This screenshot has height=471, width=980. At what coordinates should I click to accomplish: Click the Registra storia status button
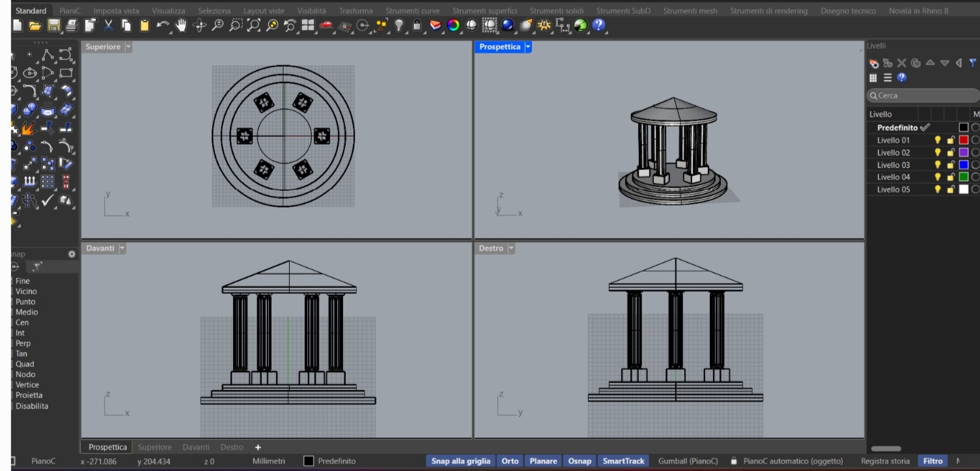coord(885,461)
